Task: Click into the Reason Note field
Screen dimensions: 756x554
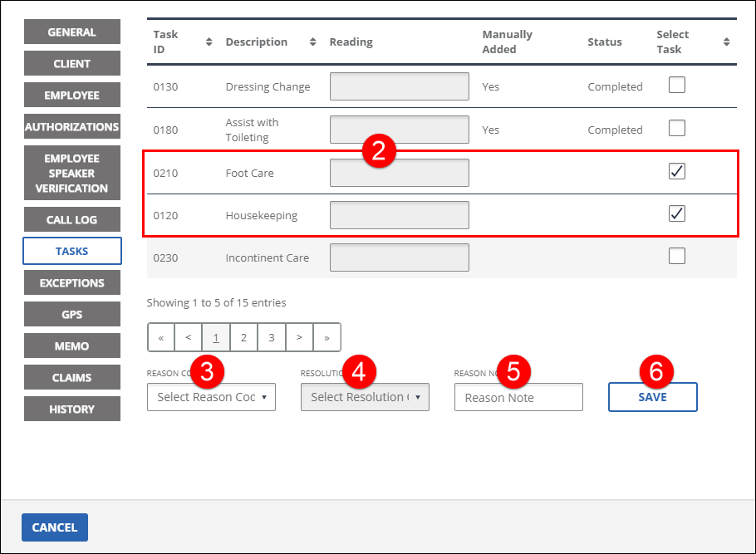Action: point(518,398)
